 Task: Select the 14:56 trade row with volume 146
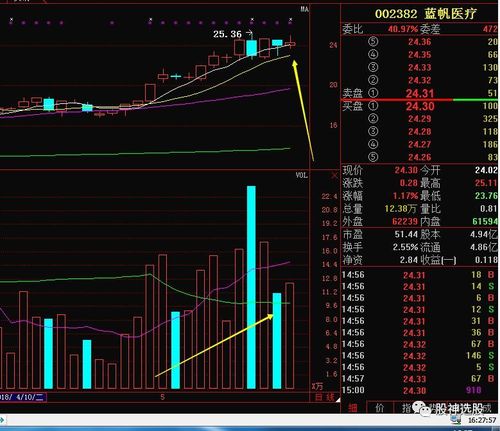[419, 356]
